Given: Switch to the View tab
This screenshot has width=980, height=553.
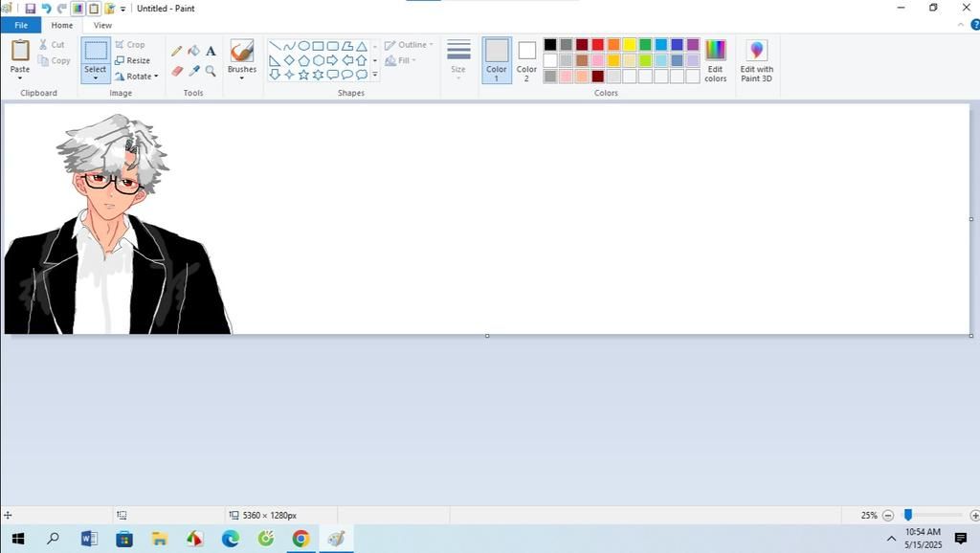Looking at the screenshot, I should click(102, 25).
